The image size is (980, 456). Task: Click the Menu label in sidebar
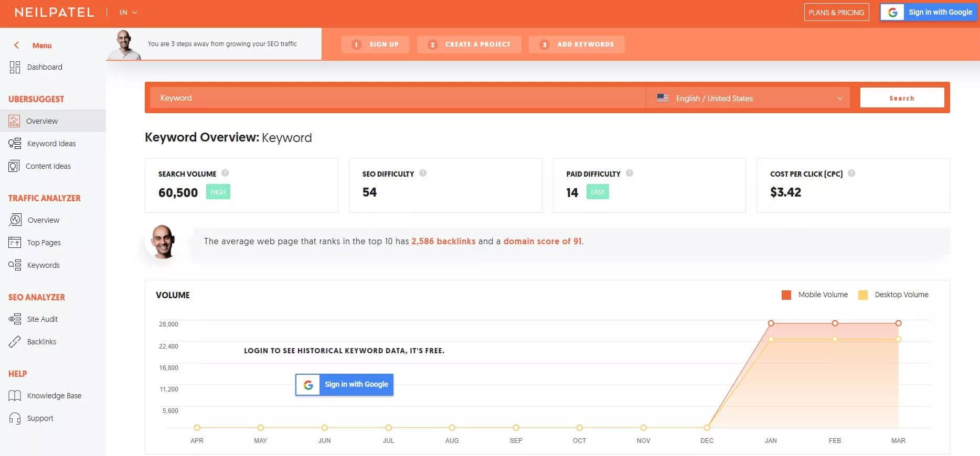(42, 46)
